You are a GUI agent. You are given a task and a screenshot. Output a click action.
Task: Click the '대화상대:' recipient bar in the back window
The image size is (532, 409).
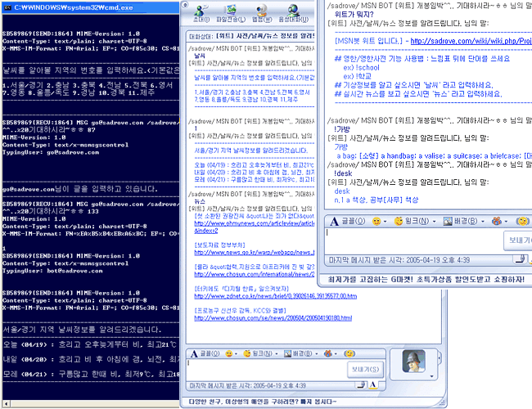click(251, 36)
